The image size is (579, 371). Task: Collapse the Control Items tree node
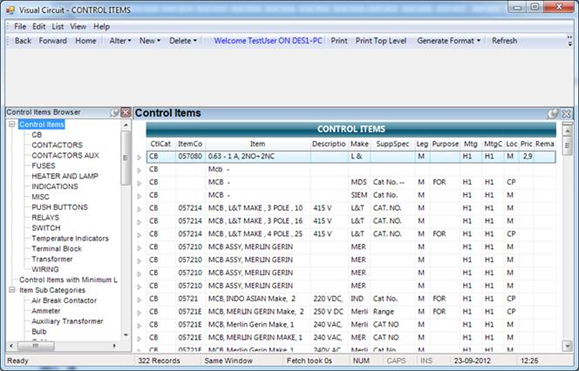[x=12, y=124]
